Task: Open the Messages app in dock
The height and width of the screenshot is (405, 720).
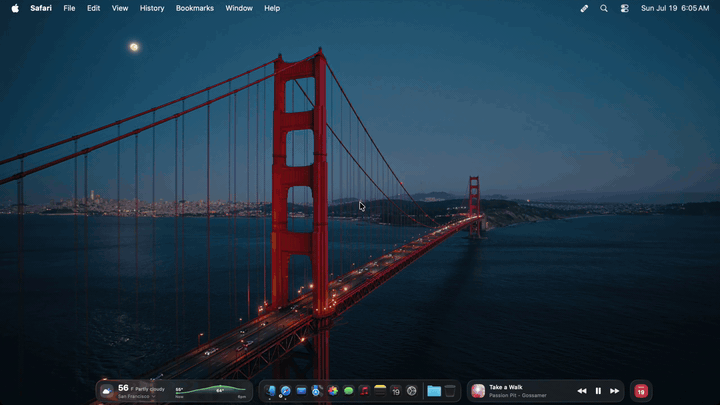Action: click(x=349, y=391)
